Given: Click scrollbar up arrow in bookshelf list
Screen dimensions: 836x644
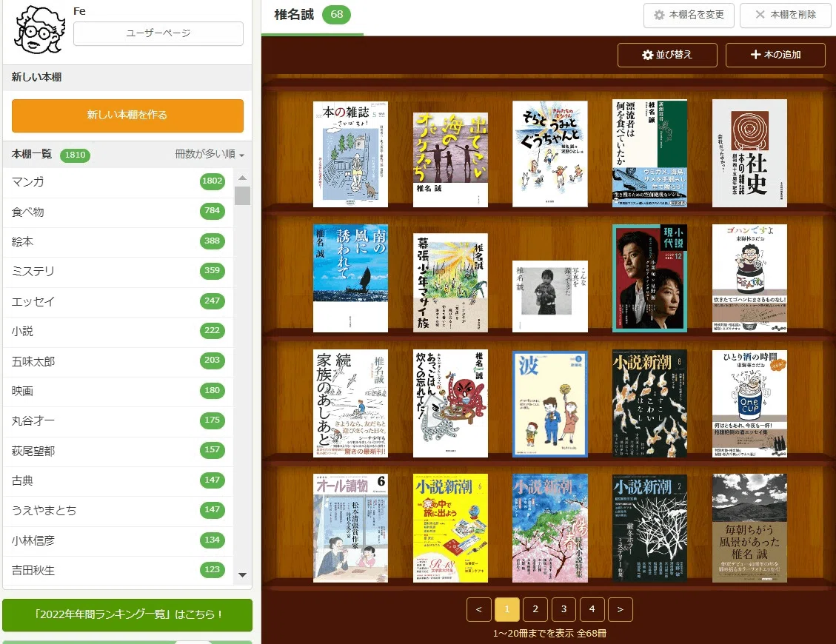Looking at the screenshot, I should pyautogui.click(x=243, y=178).
